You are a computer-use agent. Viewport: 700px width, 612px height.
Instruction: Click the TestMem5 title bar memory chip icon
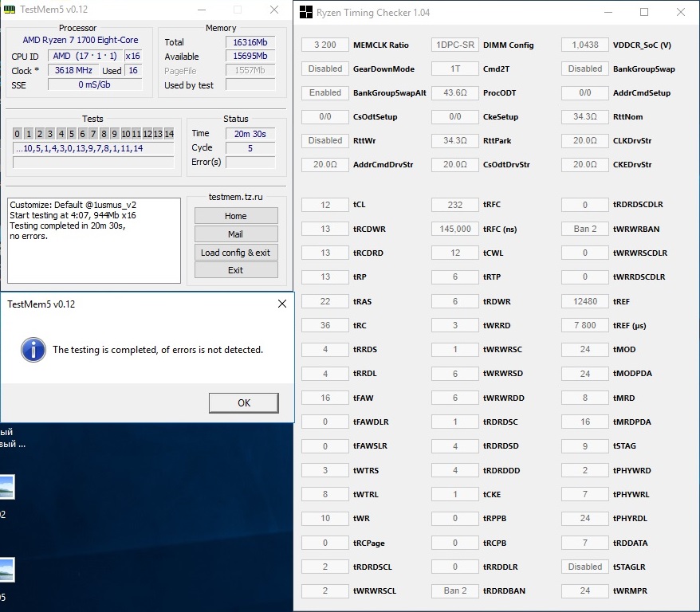10,10
